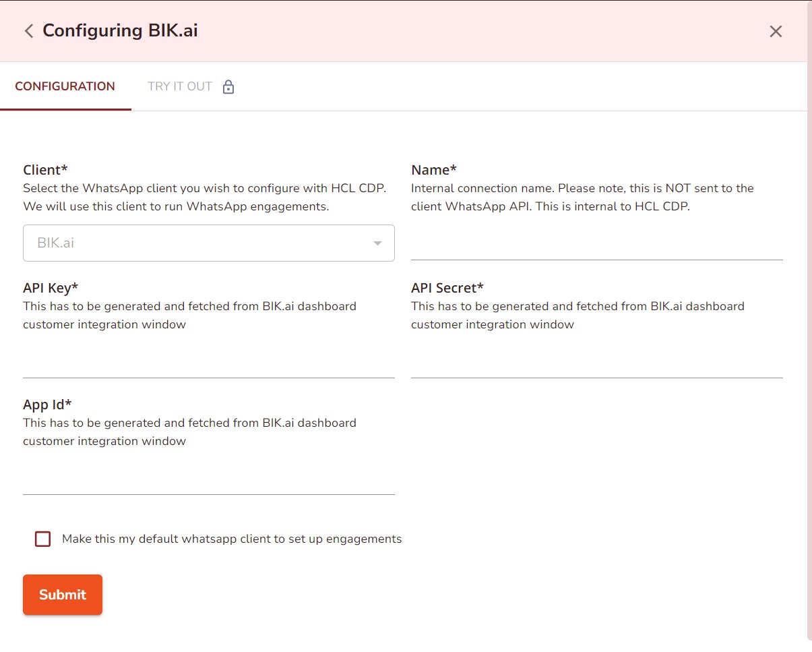Click the 'Make this my default whatsapp client' label
Viewport: 812px width, 652px height.
[x=232, y=539]
